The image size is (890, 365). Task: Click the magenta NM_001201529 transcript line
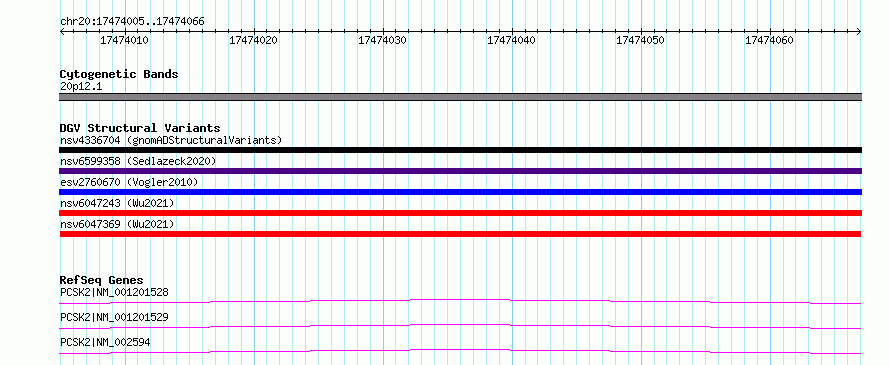(460, 326)
